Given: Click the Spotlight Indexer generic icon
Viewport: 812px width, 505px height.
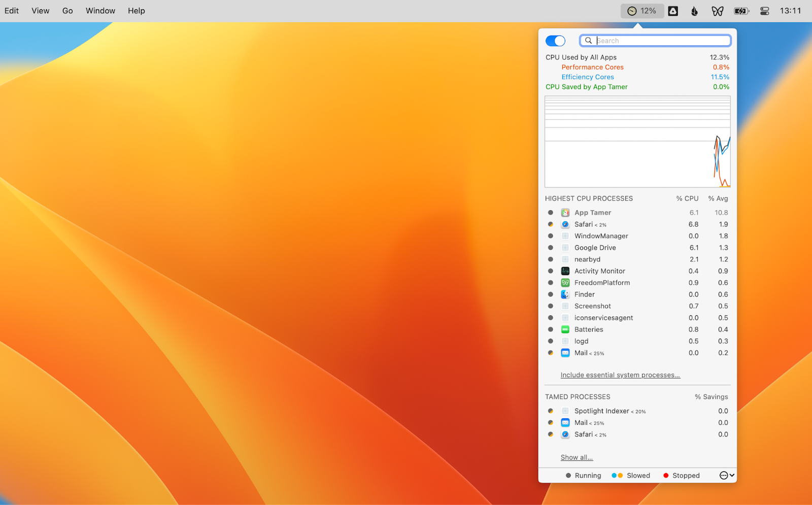Looking at the screenshot, I should click(565, 411).
